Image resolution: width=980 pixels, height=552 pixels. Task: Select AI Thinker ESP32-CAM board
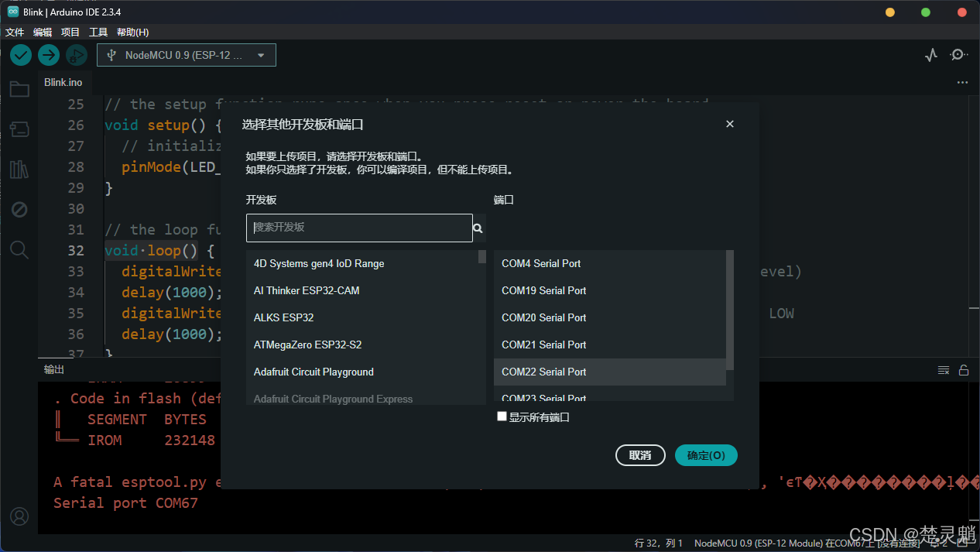tap(362, 290)
